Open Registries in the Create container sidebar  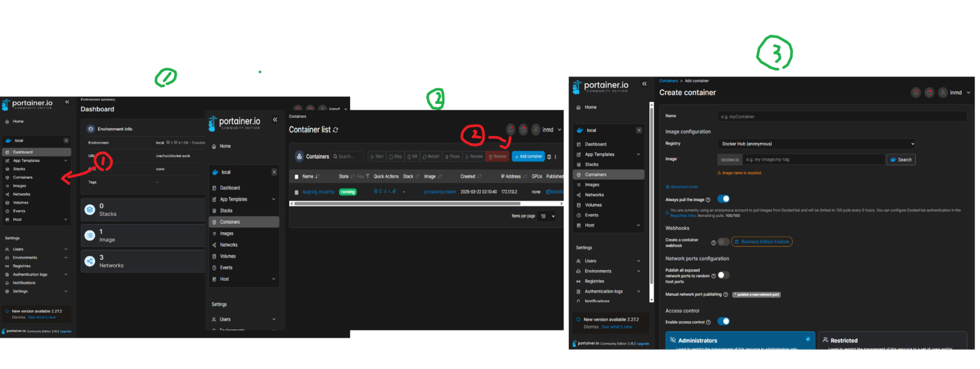point(594,281)
